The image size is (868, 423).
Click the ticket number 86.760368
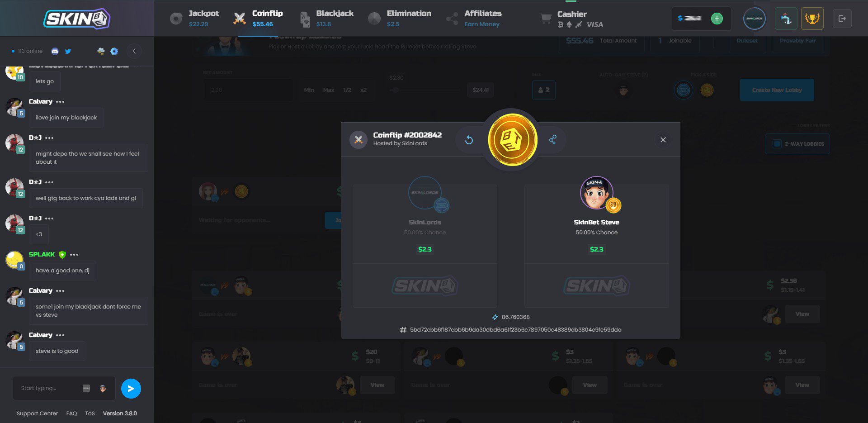click(515, 317)
